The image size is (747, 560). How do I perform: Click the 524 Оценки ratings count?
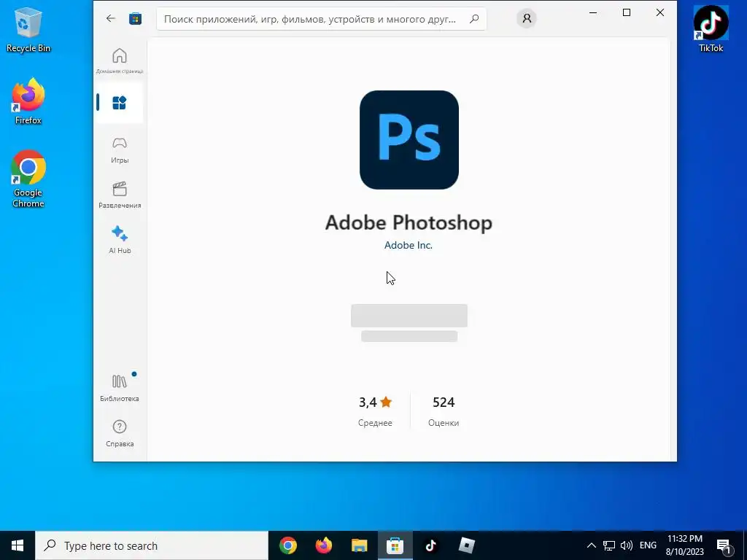[x=444, y=411]
